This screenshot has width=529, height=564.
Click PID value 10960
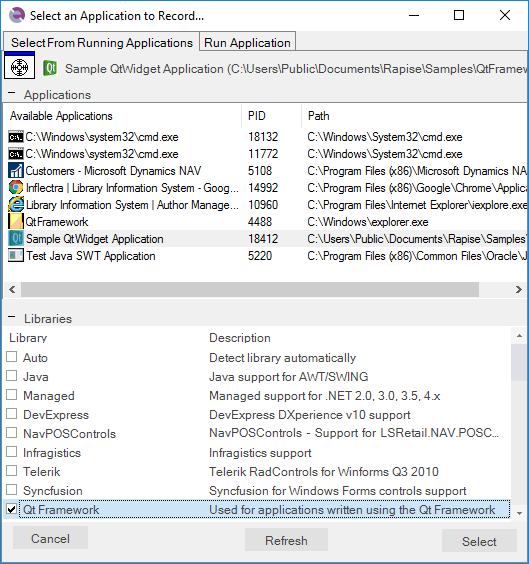pyautogui.click(x=263, y=205)
